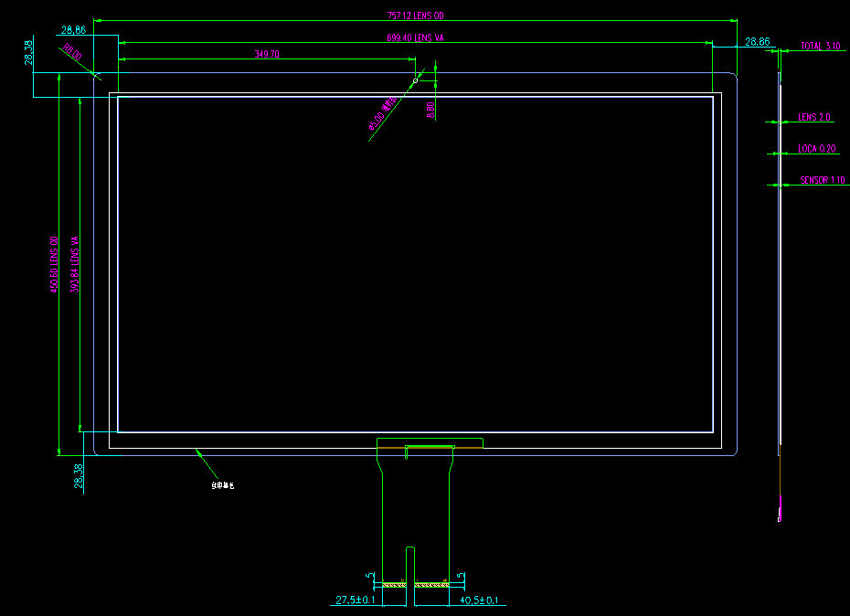Click the vertical "28.38" below 393.84 LENS VA

pos(79,476)
